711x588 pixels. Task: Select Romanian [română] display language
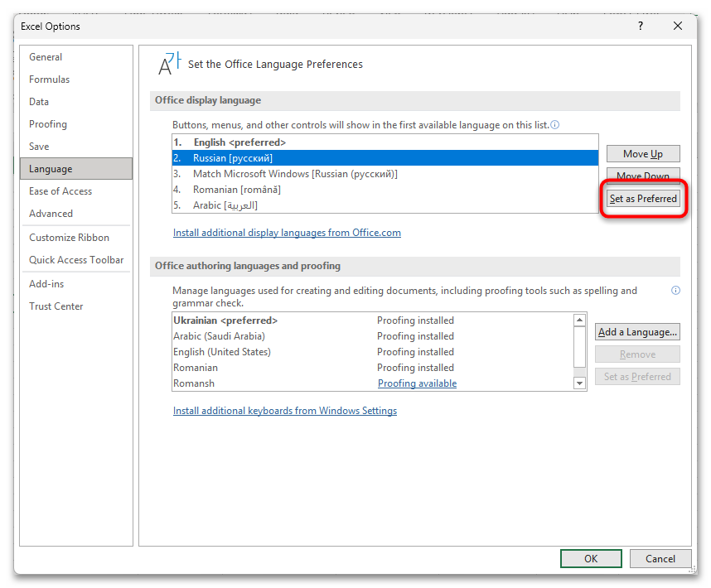385,190
